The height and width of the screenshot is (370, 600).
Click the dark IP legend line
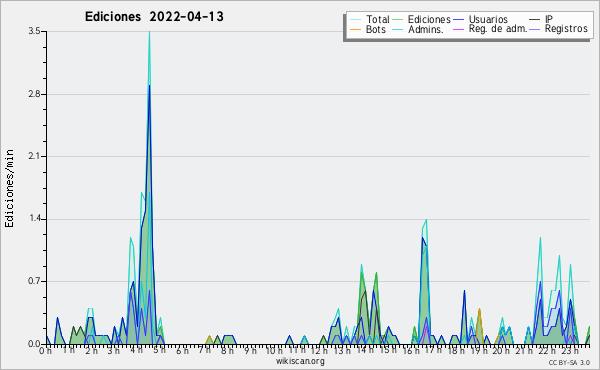(x=535, y=19)
